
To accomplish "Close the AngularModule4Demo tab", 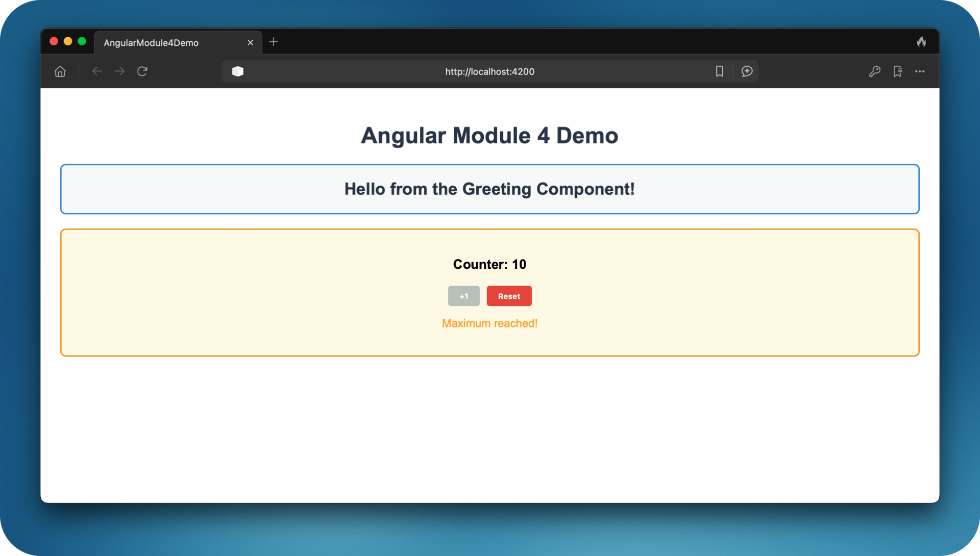I will click(x=250, y=43).
